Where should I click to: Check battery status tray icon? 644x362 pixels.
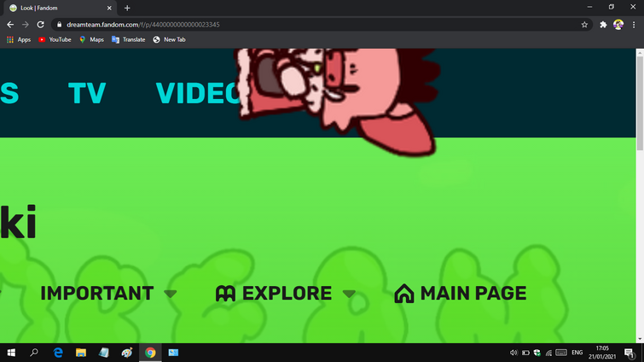click(x=525, y=353)
